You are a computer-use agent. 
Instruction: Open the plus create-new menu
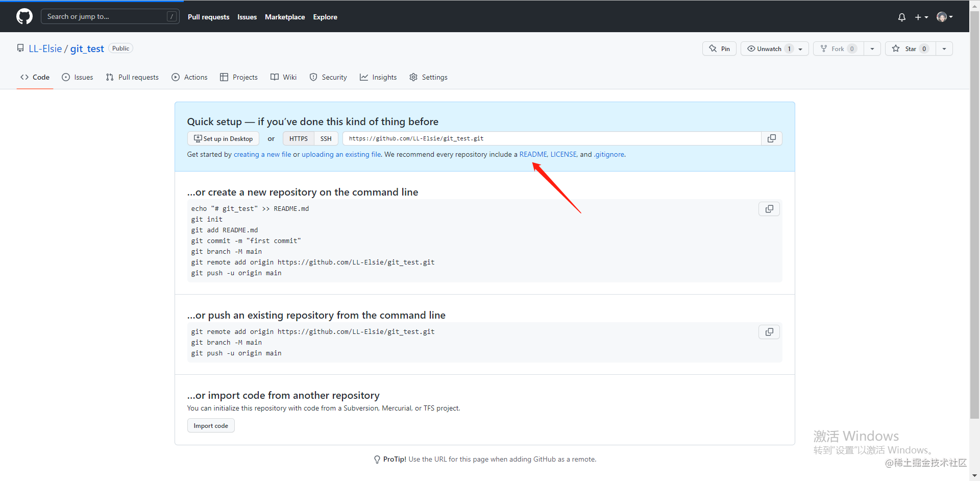921,17
